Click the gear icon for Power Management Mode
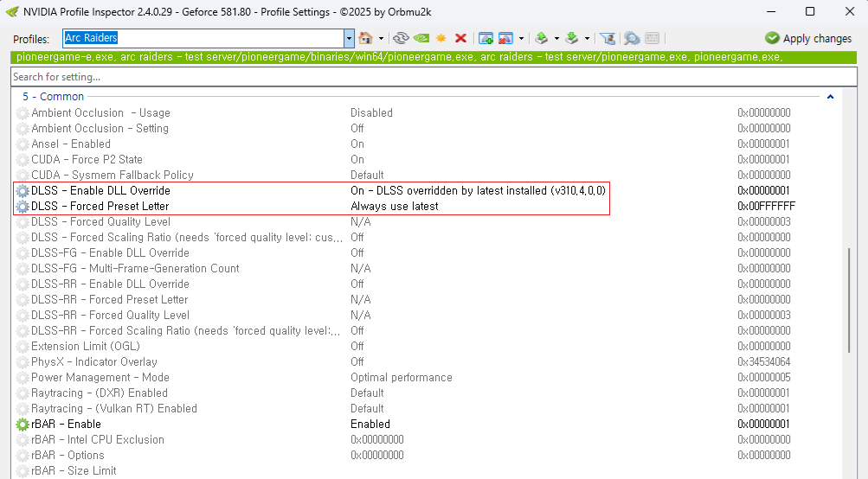868x479 pixels. tap(23, 378)
